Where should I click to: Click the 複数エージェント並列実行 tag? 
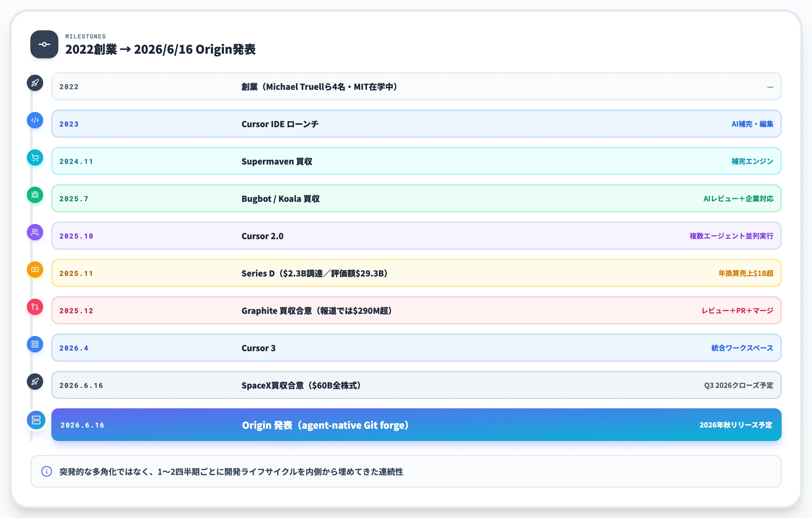[x=731, y=236]
